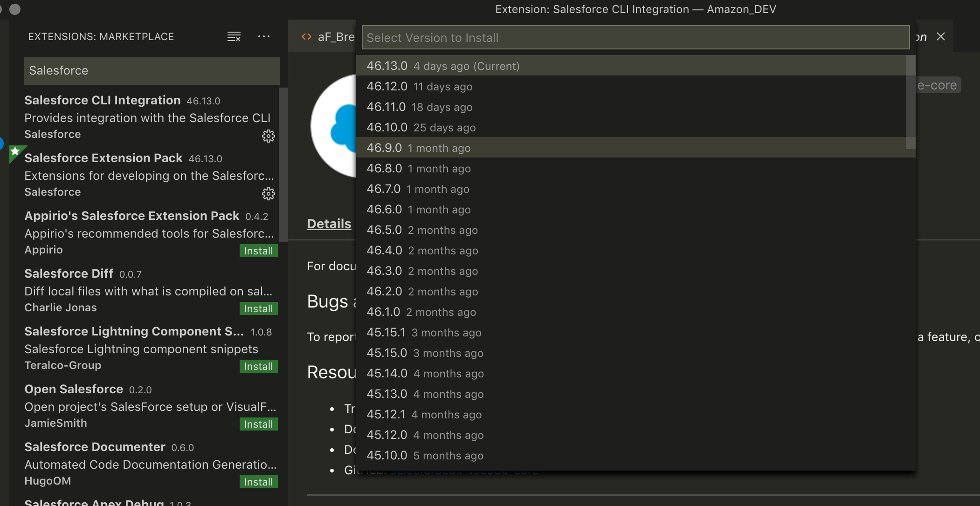The image size is (980, 506).
Task: Click the Select Version to Install input
Action: point(635,38)
